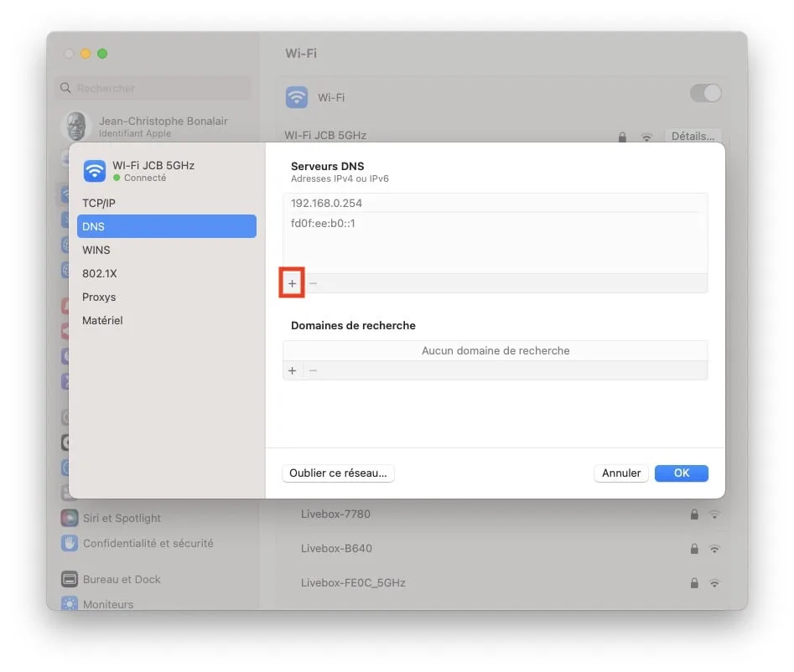Add a search domain with plus button
The height and width of the screenshot is (672, 794).
tap(292, 370)
